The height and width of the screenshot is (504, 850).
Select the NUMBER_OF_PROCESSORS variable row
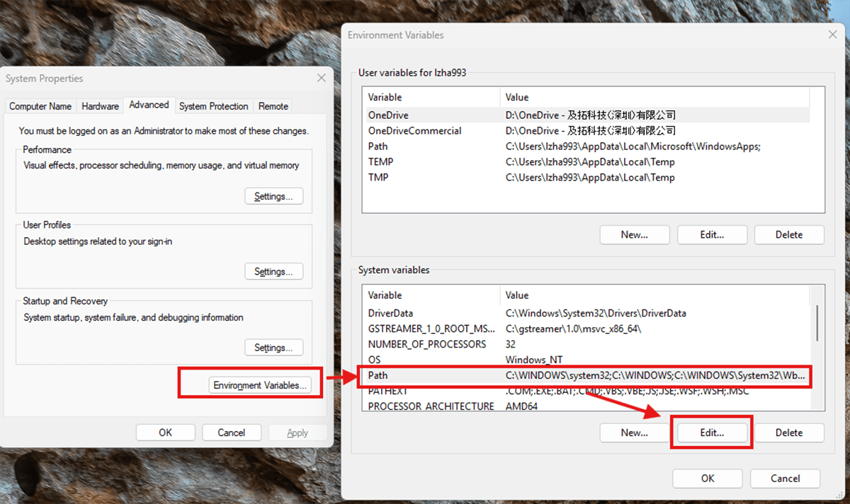coord(584,344)
